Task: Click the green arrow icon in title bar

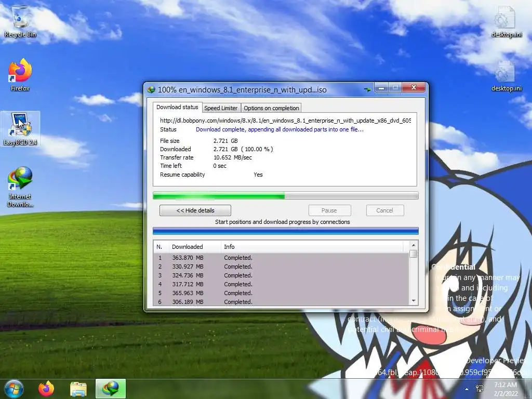Action: point(367,89)
